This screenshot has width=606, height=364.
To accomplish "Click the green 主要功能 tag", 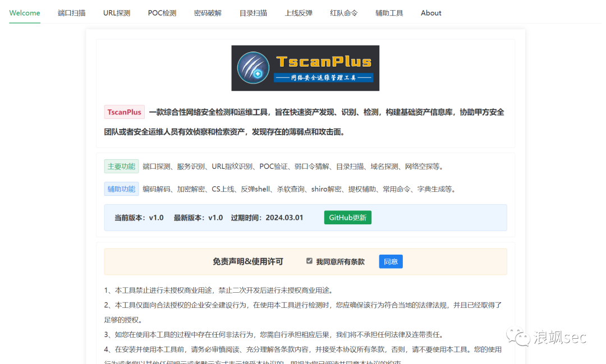I will click(121, 166).
